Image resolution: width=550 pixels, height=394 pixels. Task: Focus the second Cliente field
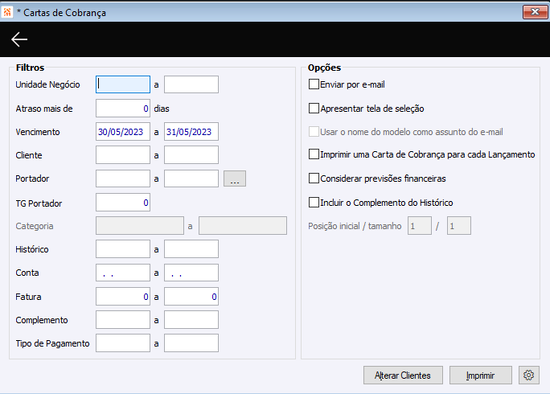click(191, 155)
